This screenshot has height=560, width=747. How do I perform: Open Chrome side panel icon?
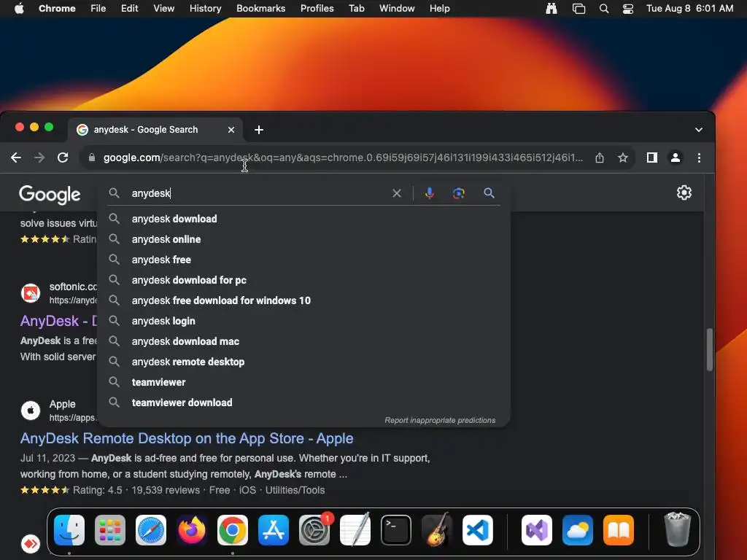coord(651,157)
